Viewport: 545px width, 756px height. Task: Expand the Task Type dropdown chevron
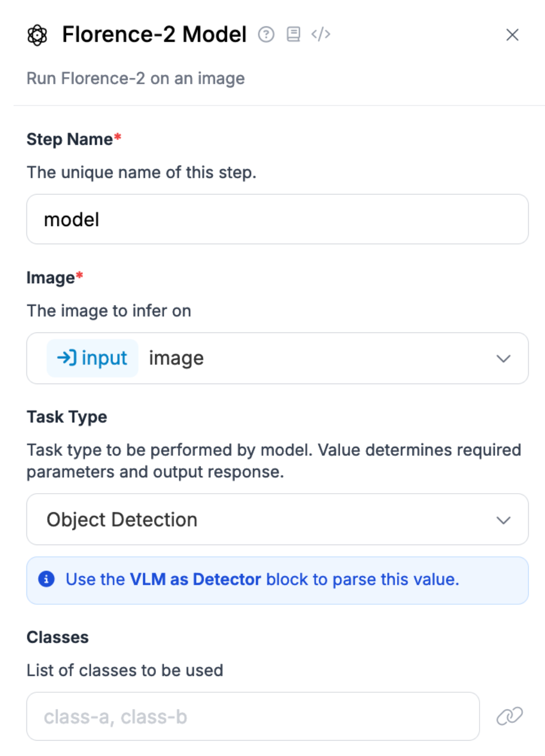[503, 520]
